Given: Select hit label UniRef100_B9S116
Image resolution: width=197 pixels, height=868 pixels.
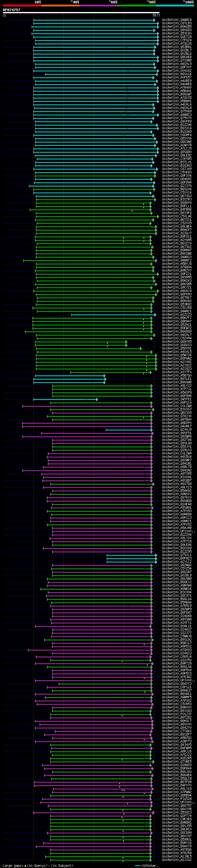Looking at the screenshot, I should [x=177, y=74].
